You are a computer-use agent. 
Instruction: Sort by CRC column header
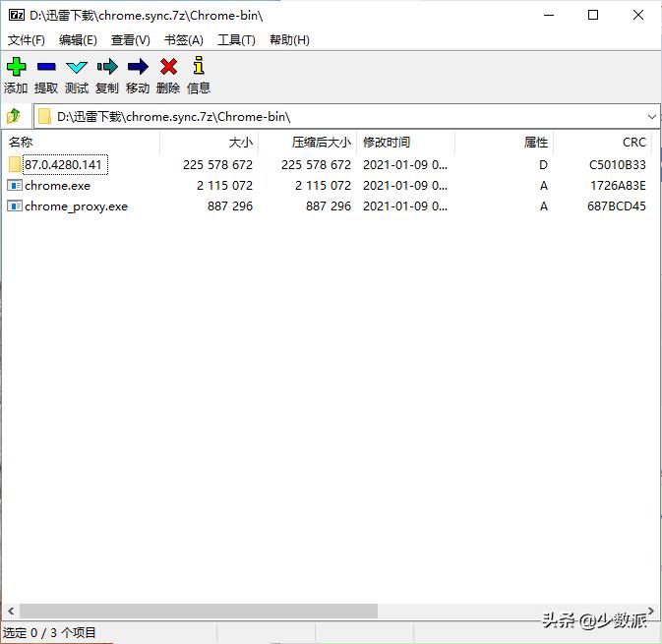coord(602,143)
